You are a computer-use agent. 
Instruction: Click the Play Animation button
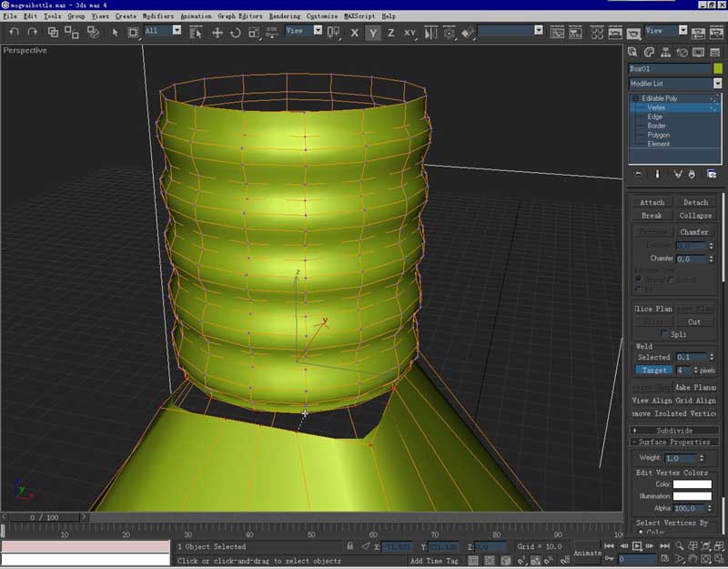pos(638,545)
